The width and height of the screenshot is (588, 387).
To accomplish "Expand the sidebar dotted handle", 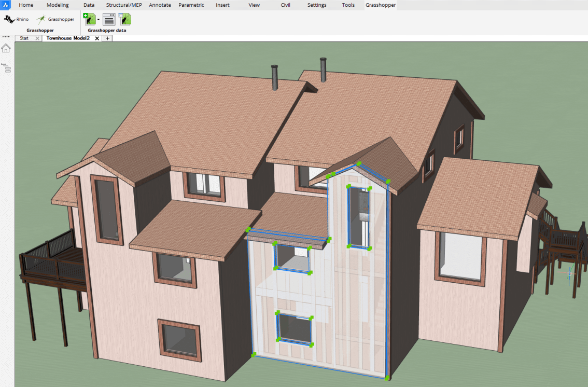I will tap(6, 37).
